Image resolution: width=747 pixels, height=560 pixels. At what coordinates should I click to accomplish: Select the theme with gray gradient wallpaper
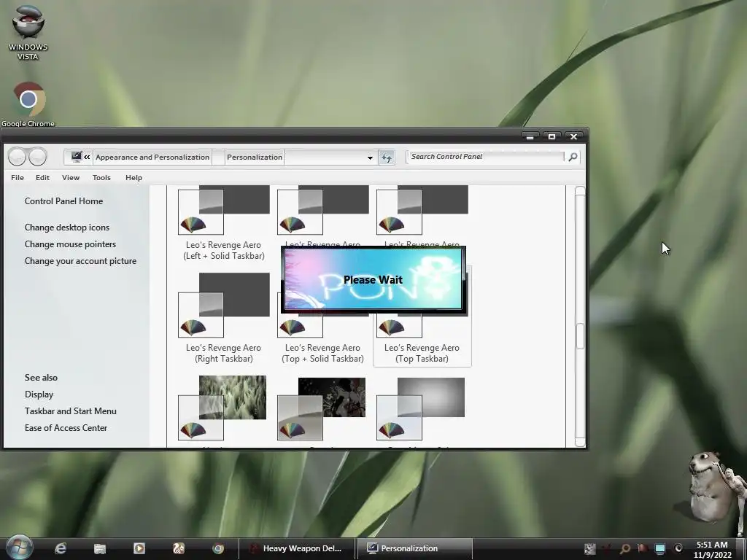pos(421,408)
